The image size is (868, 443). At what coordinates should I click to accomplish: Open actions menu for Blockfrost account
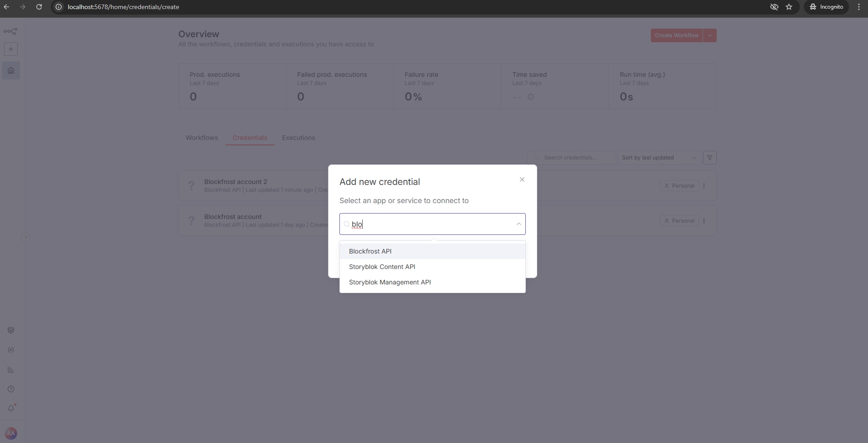704,221
